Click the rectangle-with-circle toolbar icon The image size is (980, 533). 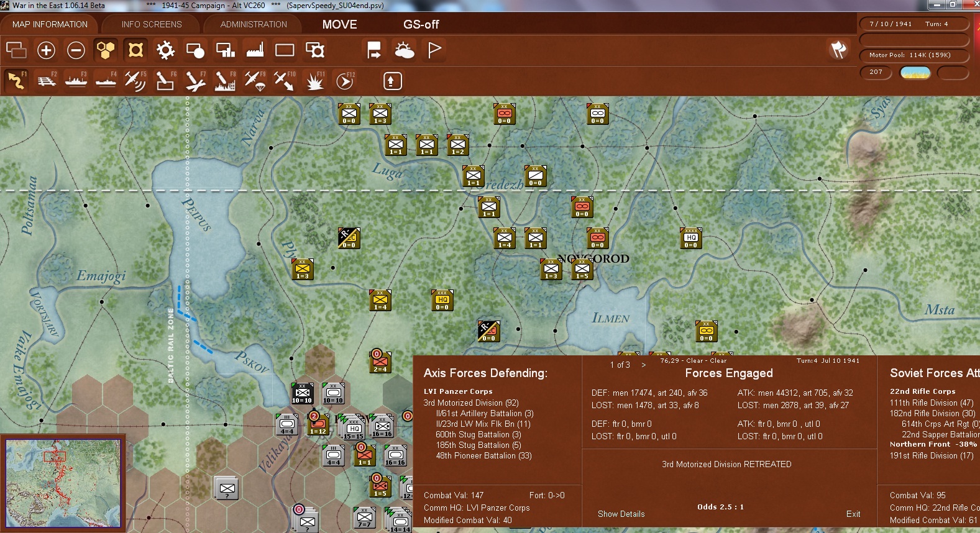pyautogui.click(x=195, y=50)
